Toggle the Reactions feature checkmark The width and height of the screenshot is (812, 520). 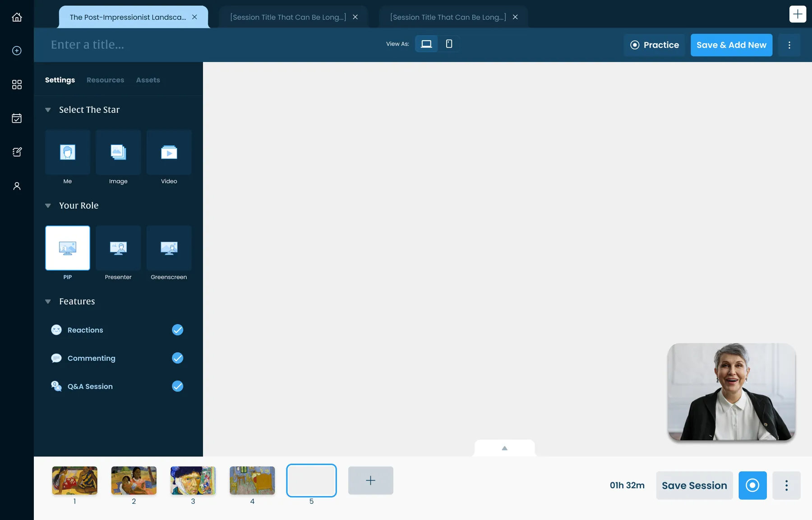pos(178,330)
